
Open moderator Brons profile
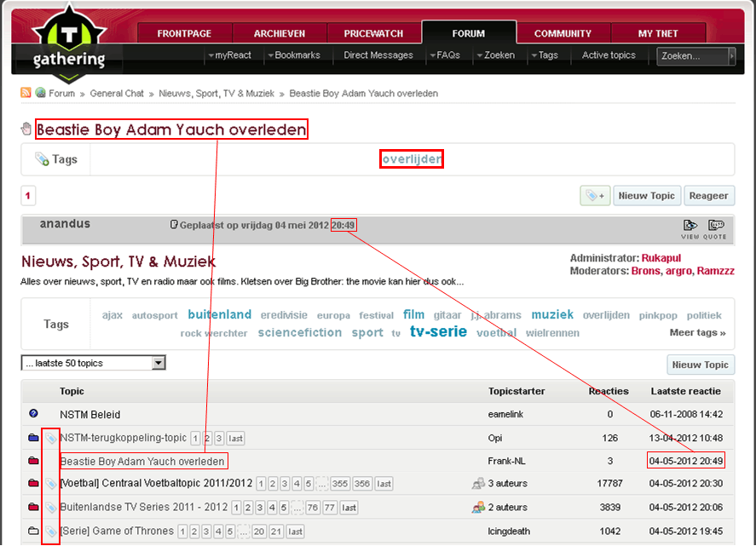pos(646,271)
